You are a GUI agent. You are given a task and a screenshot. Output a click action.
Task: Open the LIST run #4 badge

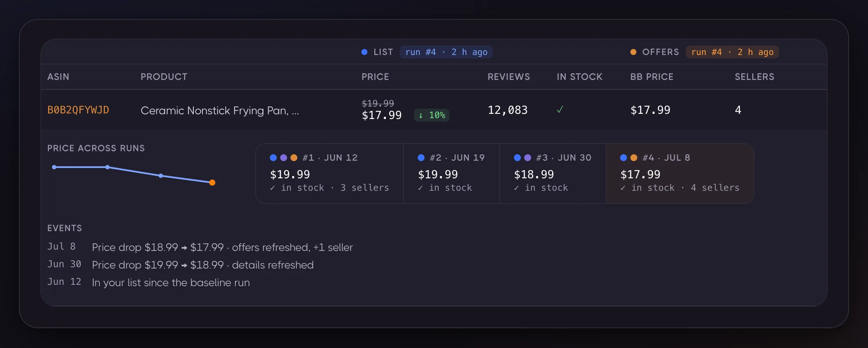pyautogui.click(x=446, y=52)
